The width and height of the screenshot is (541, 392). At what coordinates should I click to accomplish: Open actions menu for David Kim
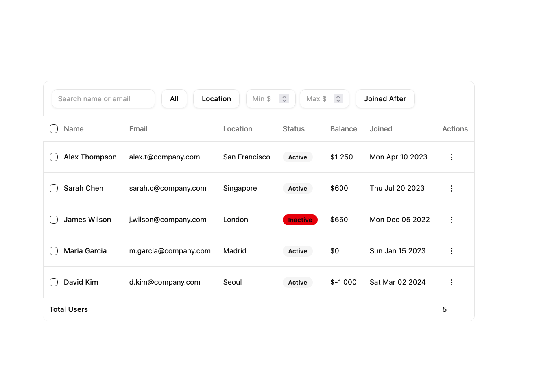coord(452,282)
